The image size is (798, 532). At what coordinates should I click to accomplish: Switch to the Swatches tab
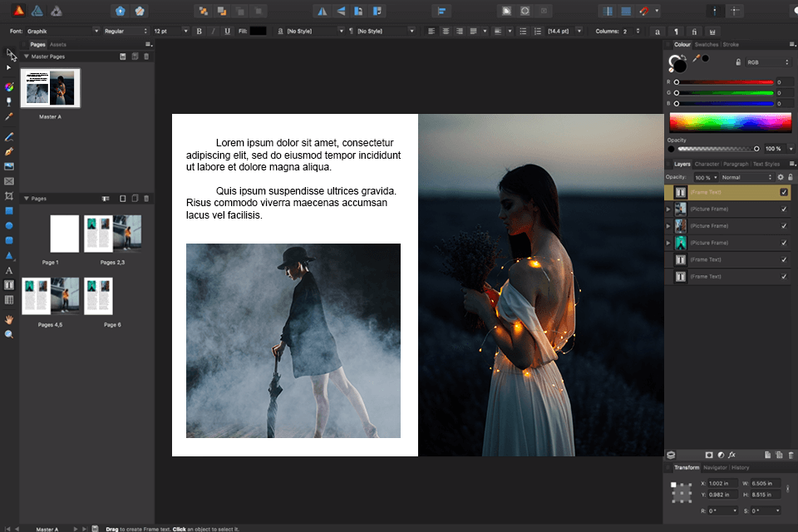click(706, 44)
